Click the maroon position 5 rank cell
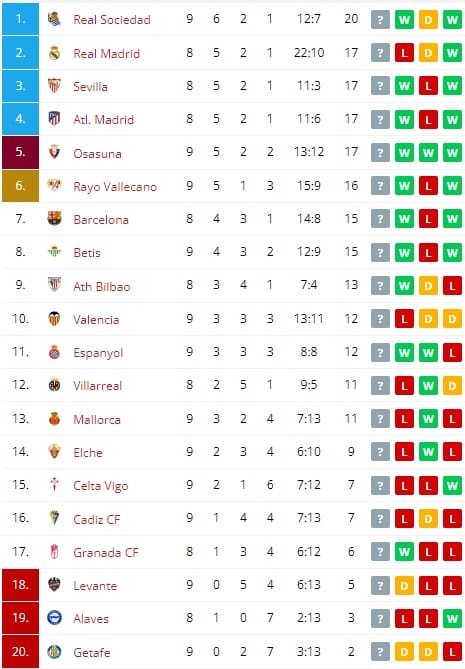Screen dimensions: 465x669 [20, 152]
